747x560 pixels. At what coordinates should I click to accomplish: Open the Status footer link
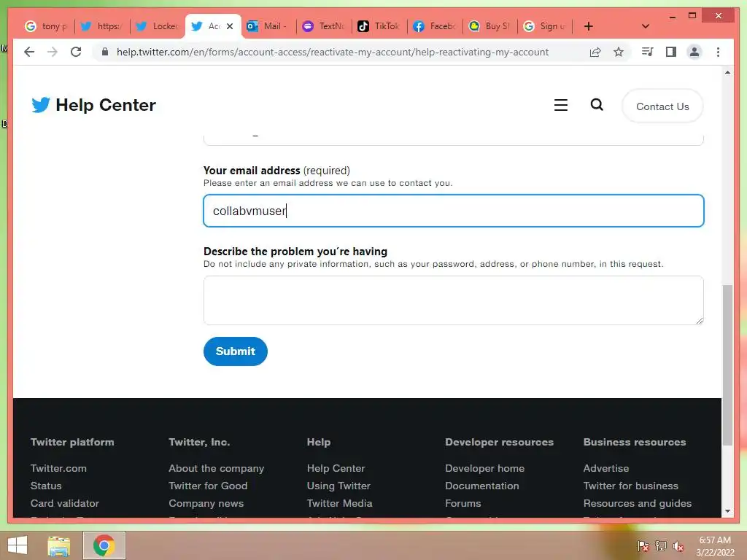(46, 486)
